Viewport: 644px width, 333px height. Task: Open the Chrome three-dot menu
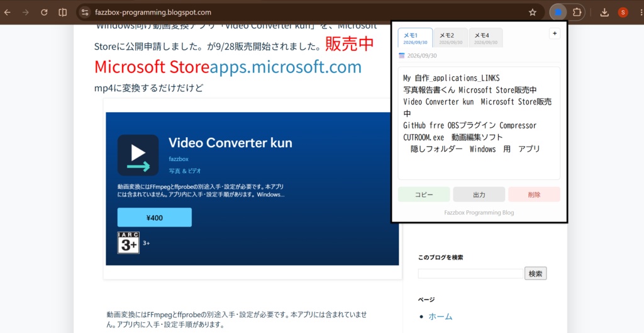pos(640,13)
